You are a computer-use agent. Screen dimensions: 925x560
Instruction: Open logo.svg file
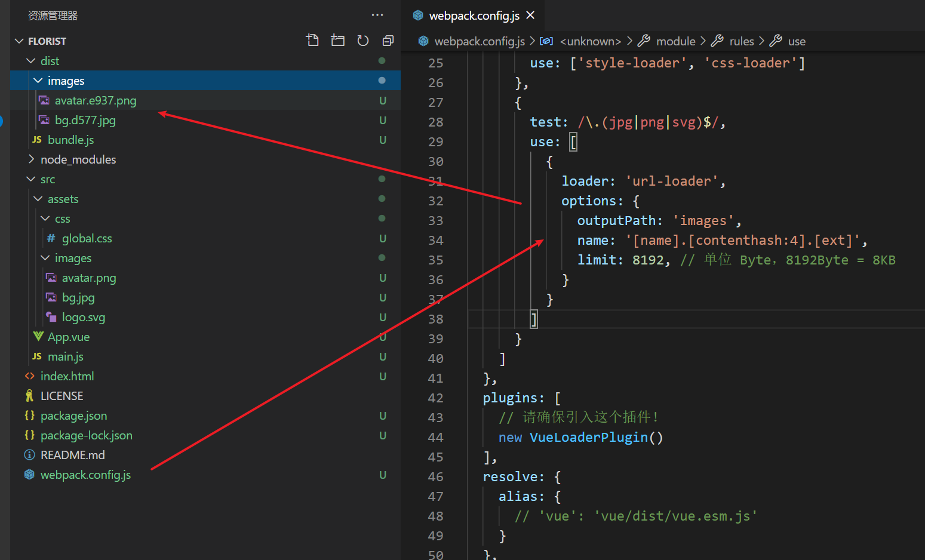(x=84, y=317)
